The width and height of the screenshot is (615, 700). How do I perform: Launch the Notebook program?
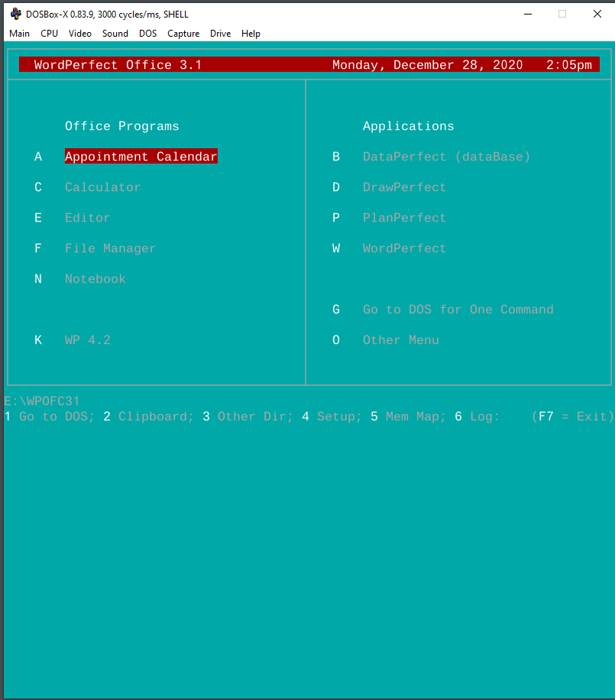[95, 278]
